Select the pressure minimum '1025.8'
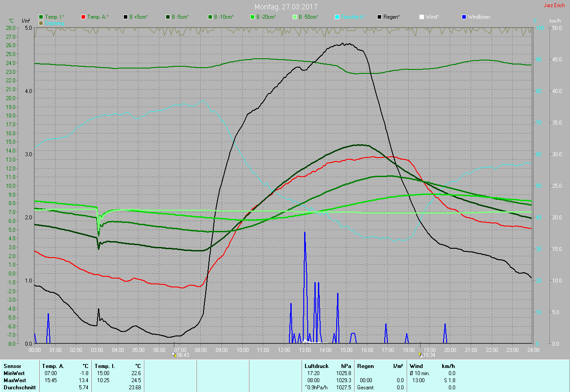The width and height of the screenshot is (570, 392). coord(343,373)
